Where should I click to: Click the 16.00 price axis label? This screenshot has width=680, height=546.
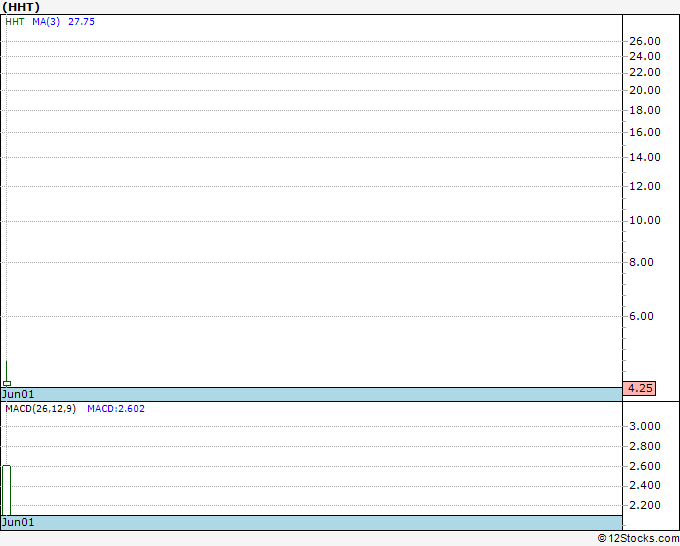645,132
